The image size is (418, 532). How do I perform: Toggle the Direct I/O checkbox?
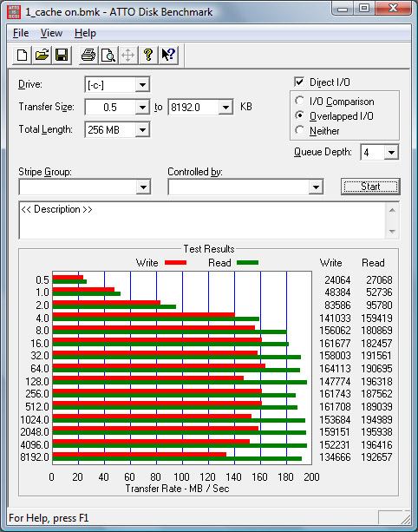(299, 82)
